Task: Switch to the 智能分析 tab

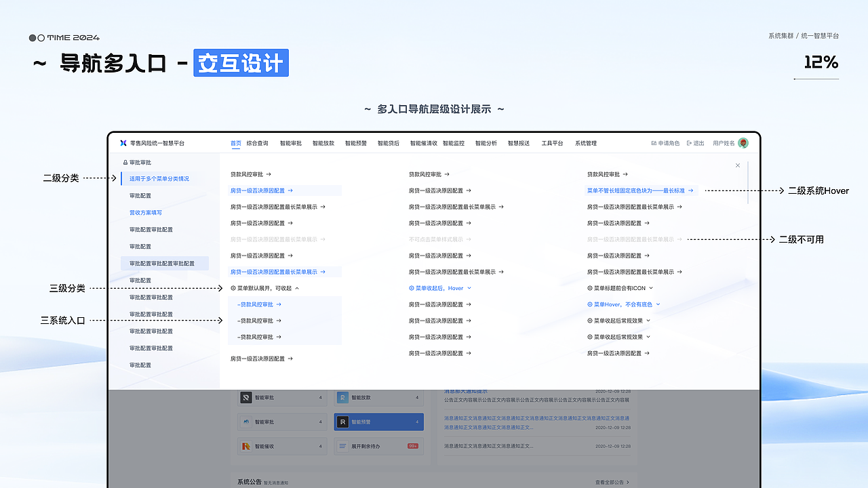Action: [x=486, y=143]
